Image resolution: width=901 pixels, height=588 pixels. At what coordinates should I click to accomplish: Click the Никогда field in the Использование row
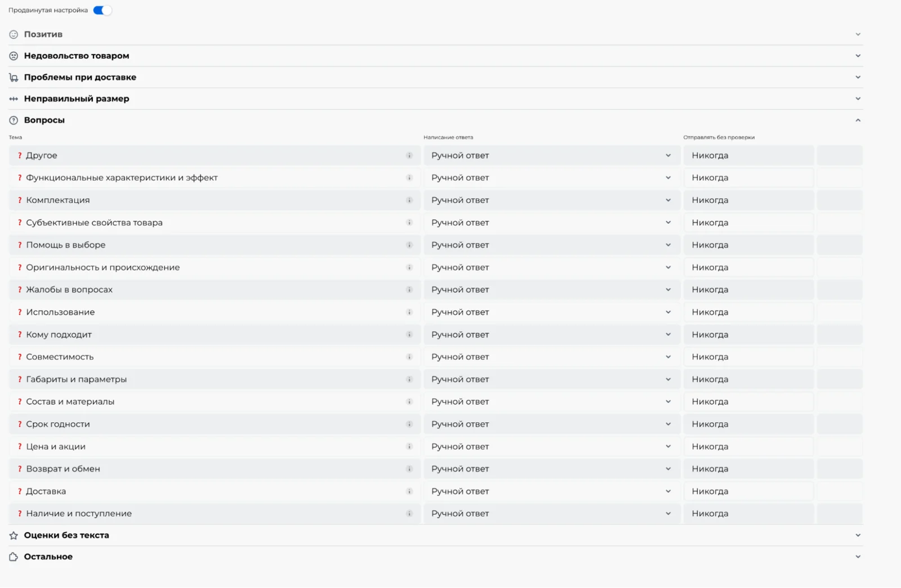tap(748, 312)
